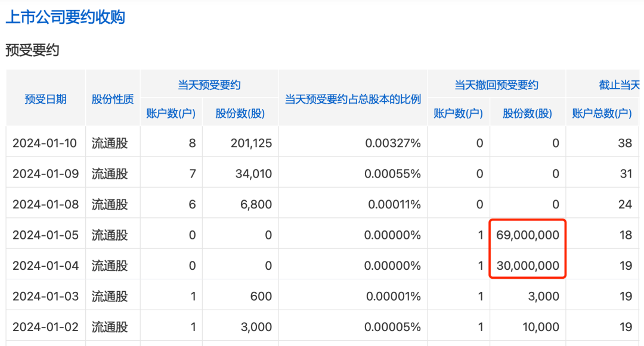Click the withdrawn shares value 30,000,000

pyautogui.click(x=528, y=266)
